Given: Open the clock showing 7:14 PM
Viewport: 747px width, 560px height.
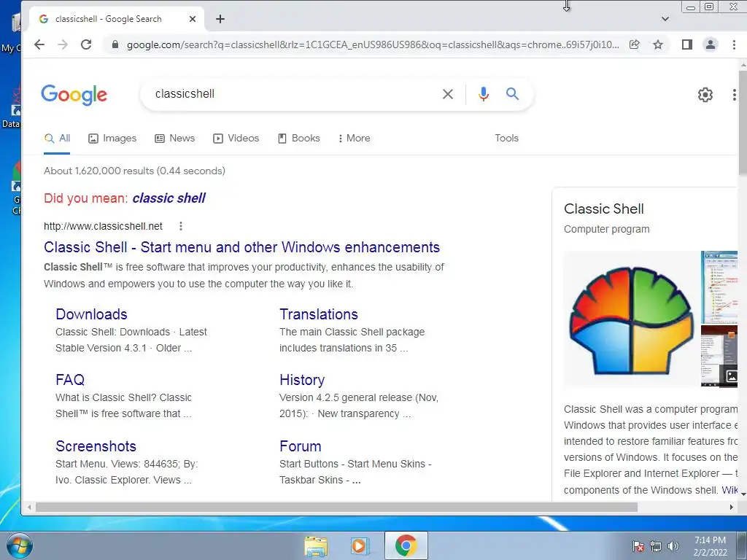Looking at the screenshot, I should click(710, 546).
